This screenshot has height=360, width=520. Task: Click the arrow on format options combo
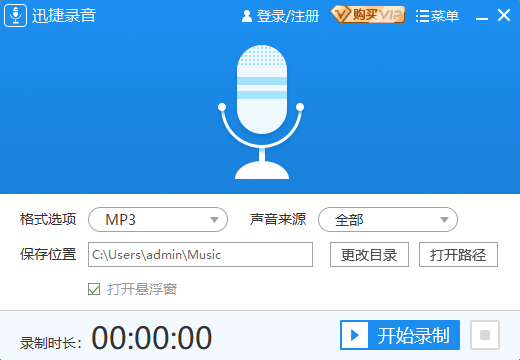coord(214,220)
